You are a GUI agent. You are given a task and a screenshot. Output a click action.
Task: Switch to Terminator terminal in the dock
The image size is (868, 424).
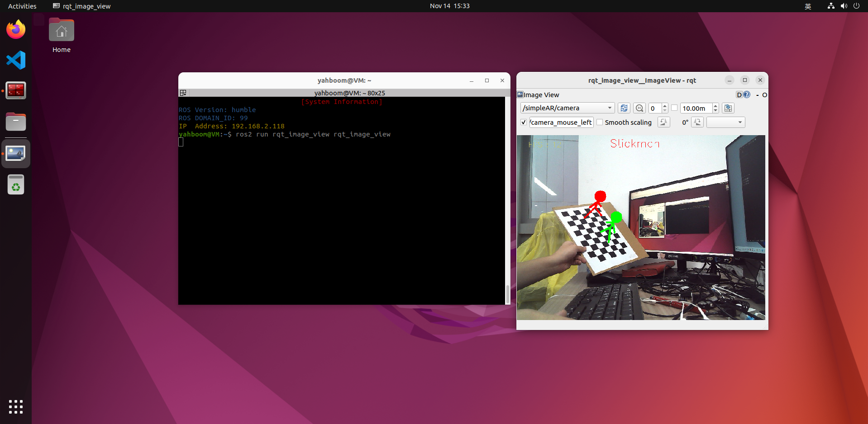(16, 91)
